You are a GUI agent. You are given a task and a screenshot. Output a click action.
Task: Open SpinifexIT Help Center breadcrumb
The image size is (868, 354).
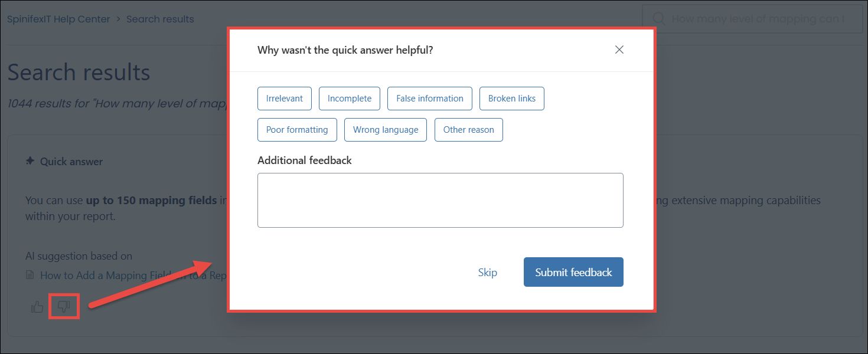tap(58, 19)
